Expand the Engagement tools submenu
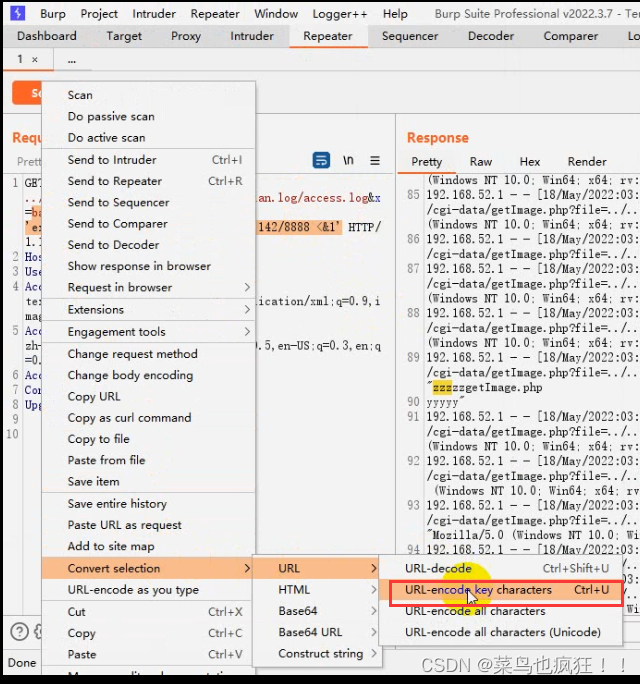This screenshot has width=640, height=684. 148,332
